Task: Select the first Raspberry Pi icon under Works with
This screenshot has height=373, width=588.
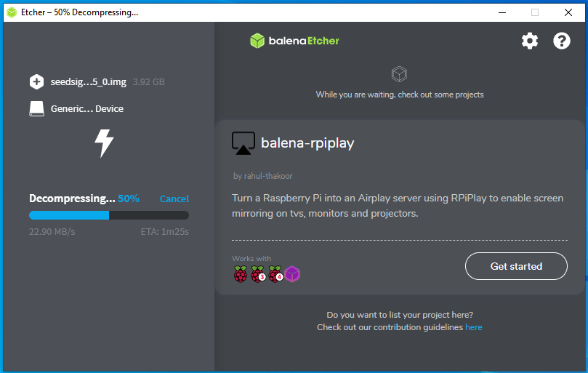Action: point(241,274)
